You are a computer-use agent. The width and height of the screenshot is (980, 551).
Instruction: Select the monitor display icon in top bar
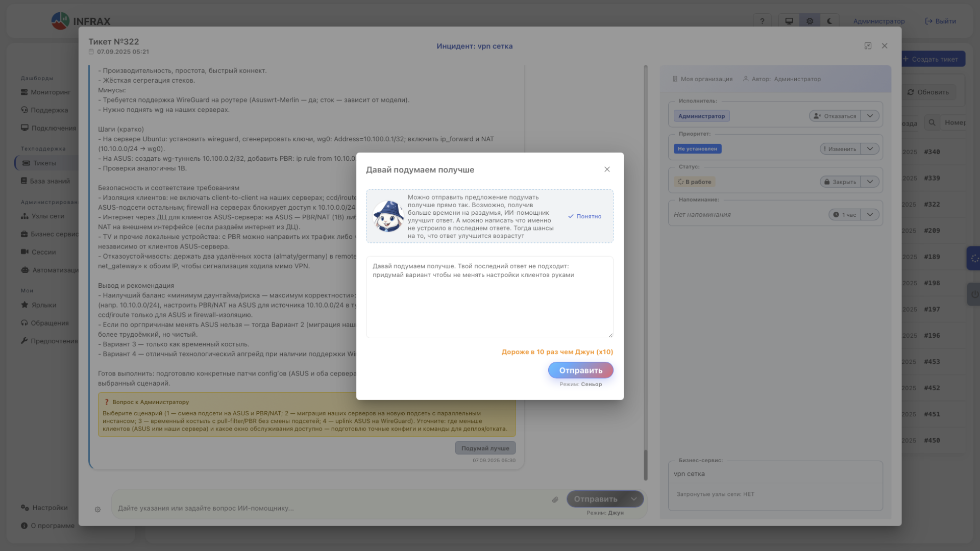[x=789, y=21]
